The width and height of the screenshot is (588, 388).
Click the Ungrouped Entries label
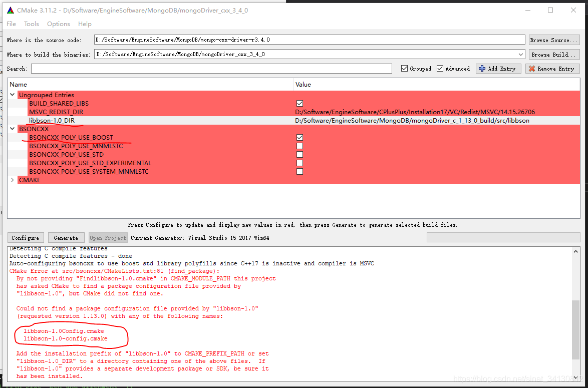pyautogui.click(x=47, y=95)
